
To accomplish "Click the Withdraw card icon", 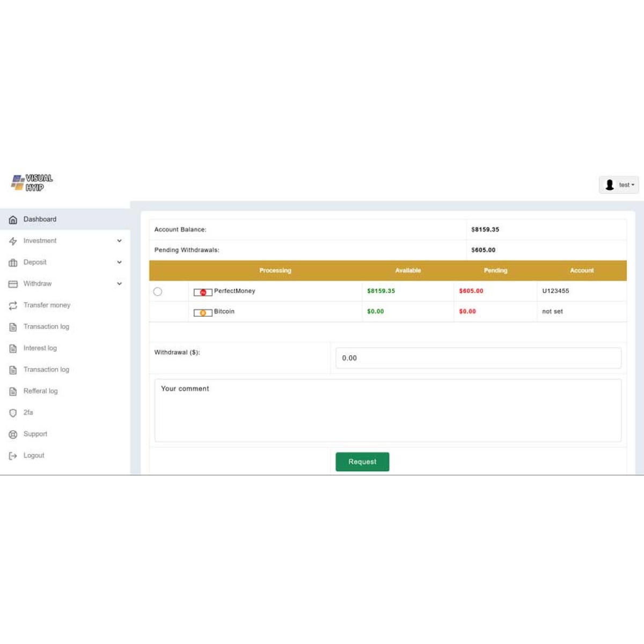I will [13, 284].
